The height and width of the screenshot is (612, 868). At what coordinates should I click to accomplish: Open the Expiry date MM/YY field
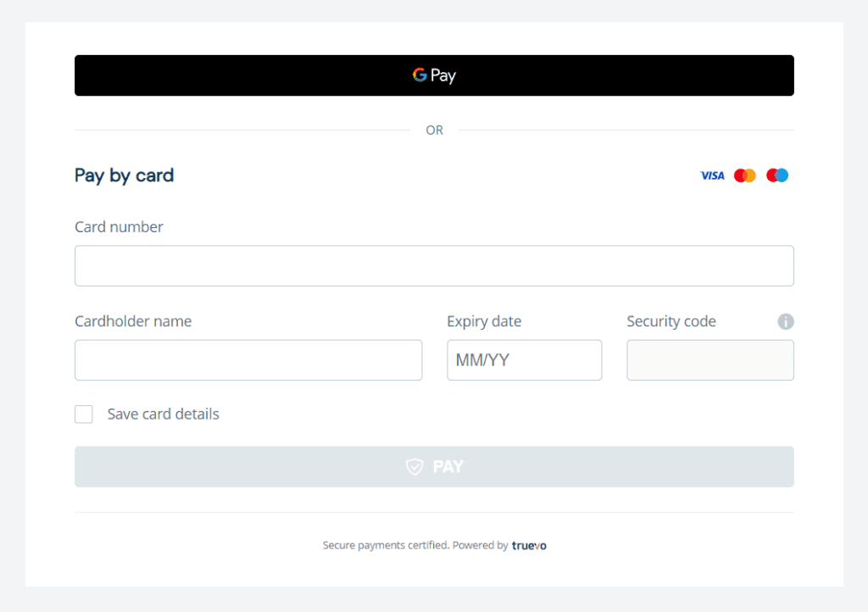coord(524,359)
